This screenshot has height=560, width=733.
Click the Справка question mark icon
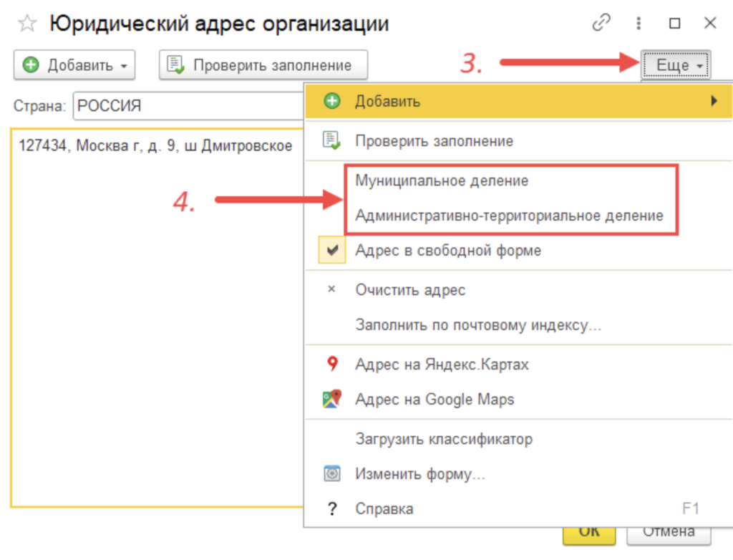331,509
